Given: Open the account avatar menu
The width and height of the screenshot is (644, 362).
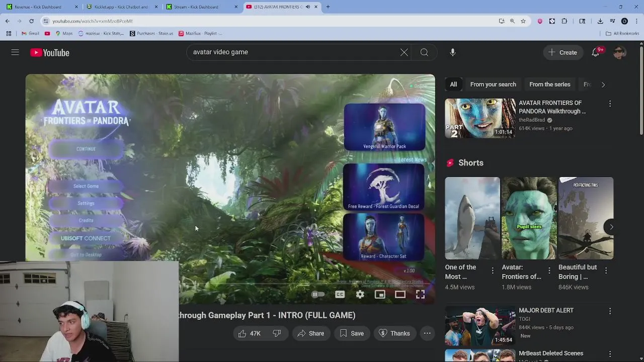Looking at the screenshot, I should pyautogui.click(x=619, y=52).
